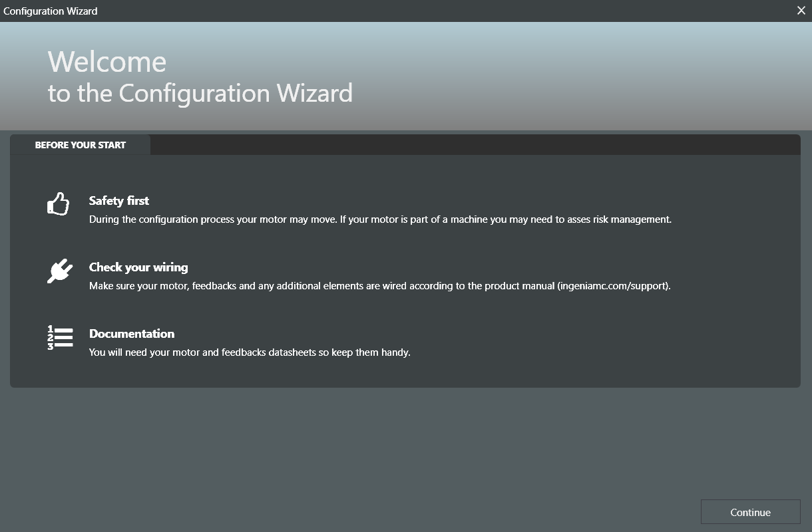Click the Documentation heading
The width and height of the screenshot is (812, 532).
[132, 334]
